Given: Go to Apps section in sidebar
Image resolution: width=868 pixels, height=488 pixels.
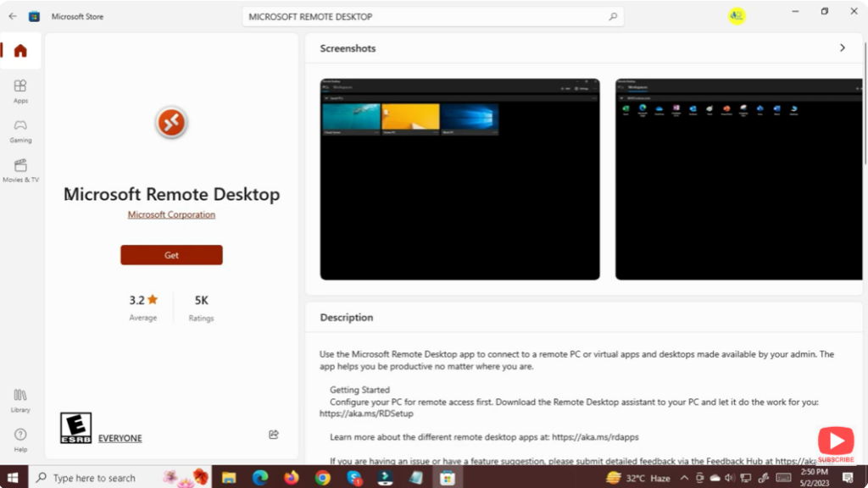Looking at the screenshot, I should click(x=20, y=90).
